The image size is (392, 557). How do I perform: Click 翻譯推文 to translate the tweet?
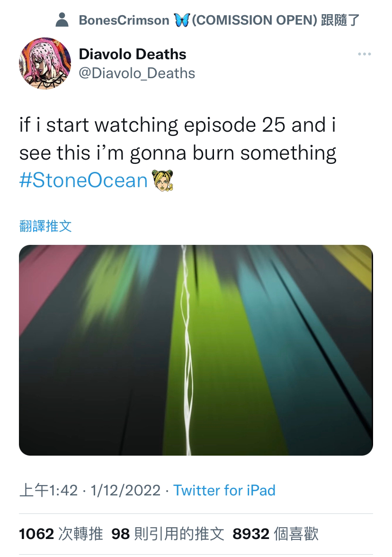[x=45, y=226]
